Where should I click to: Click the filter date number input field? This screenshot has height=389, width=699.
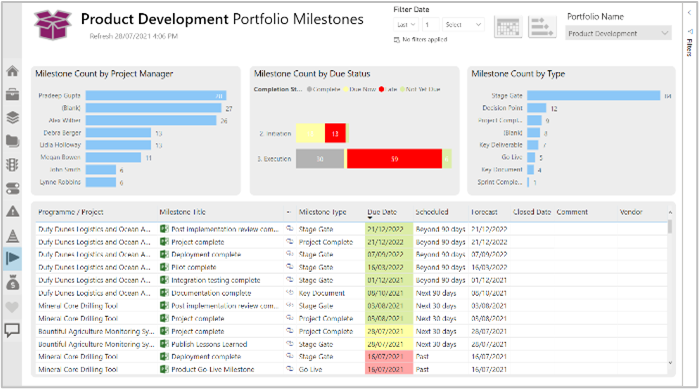[431, 25]
